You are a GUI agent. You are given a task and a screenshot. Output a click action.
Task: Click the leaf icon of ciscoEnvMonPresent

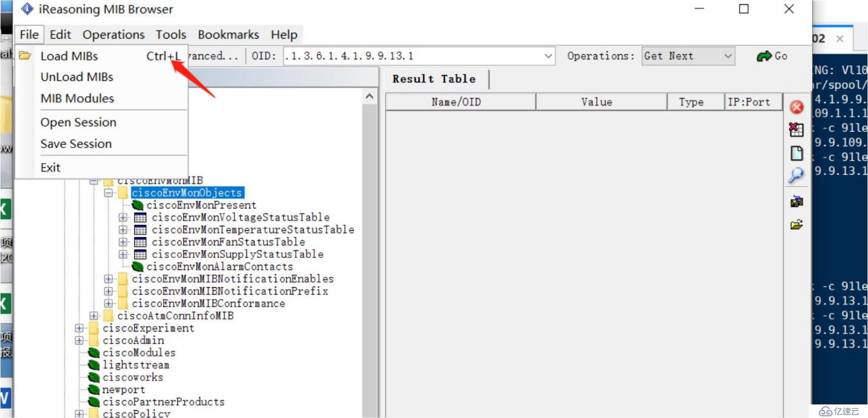point(138,205)
